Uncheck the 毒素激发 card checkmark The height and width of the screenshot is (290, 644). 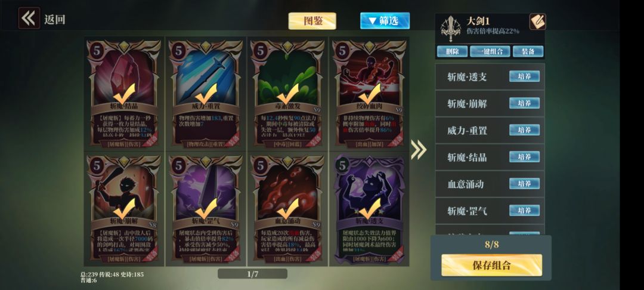pyautogui.click(x=287, y=94)
